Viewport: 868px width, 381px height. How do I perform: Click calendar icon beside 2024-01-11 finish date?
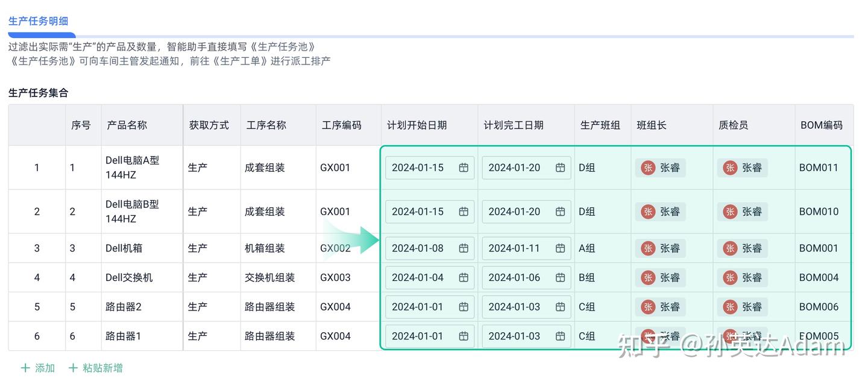click(x=560, y=248)
